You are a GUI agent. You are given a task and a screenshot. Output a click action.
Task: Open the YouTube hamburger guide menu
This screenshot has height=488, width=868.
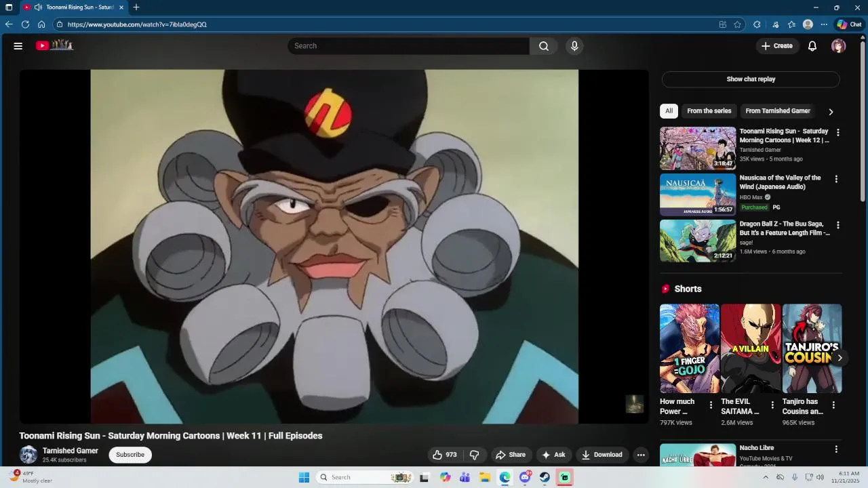click(x=18, y=46)
